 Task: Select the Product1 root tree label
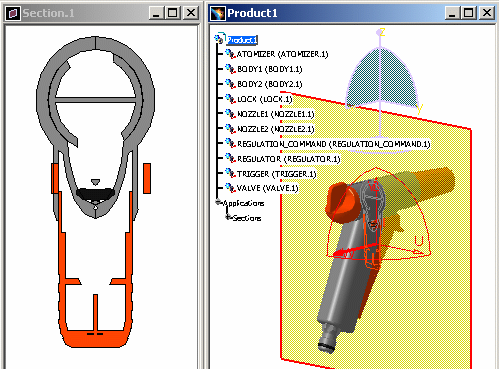coord(242,40)
